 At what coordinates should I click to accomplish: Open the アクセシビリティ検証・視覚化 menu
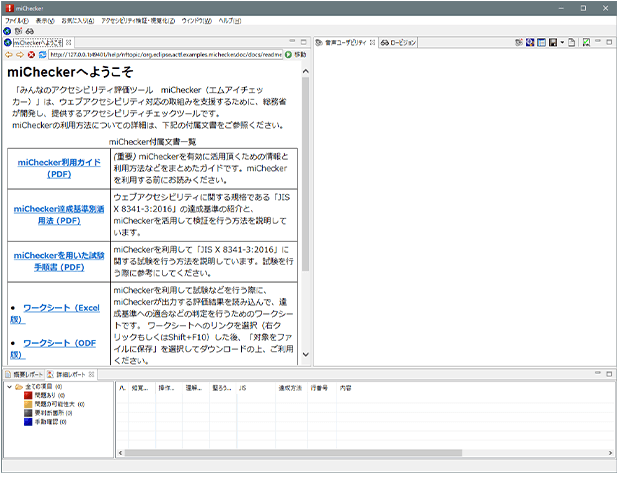click(138, 20)
